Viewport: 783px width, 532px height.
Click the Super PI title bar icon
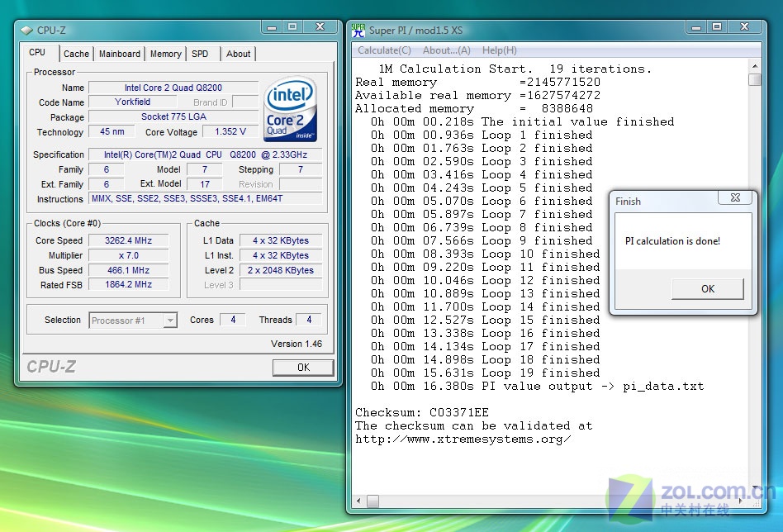point(358,31)
